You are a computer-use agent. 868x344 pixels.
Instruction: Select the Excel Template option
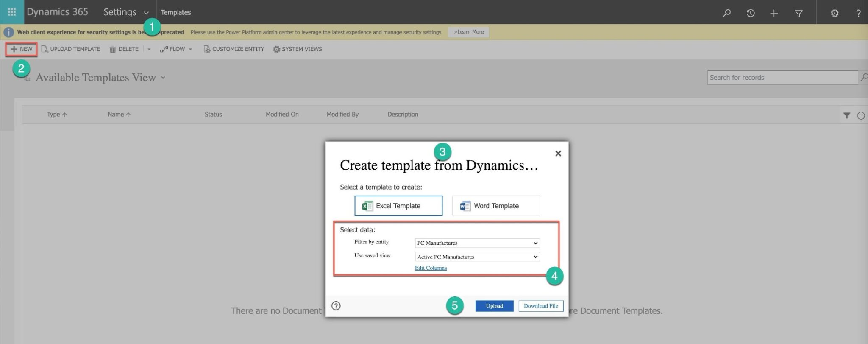tap(398, 206)
